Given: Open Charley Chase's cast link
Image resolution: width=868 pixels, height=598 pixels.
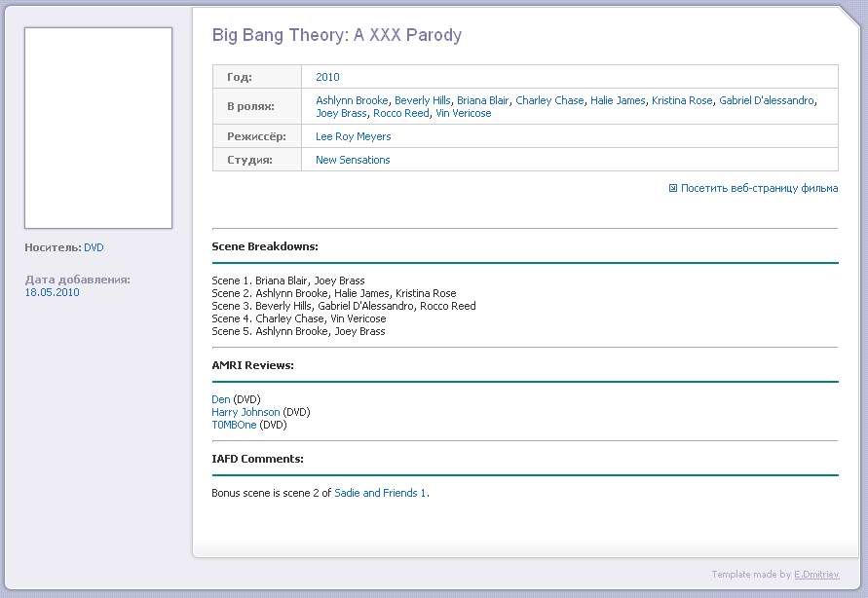Looking at the screenshot, I should (x=549, y=100).
